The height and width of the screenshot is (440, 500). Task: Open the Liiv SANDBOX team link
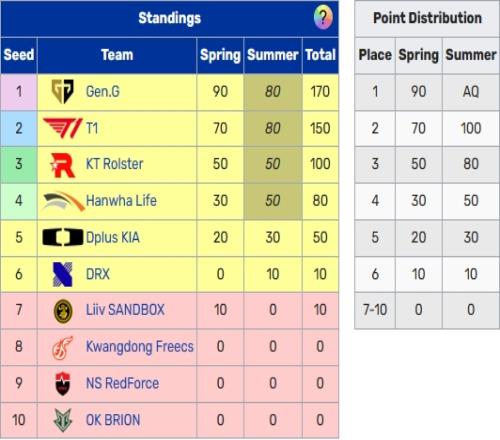125,310
